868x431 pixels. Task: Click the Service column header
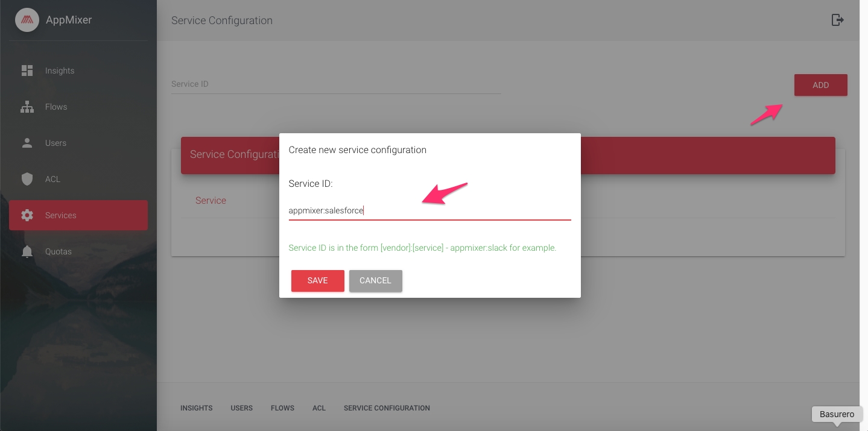click(x=211, y=200)
